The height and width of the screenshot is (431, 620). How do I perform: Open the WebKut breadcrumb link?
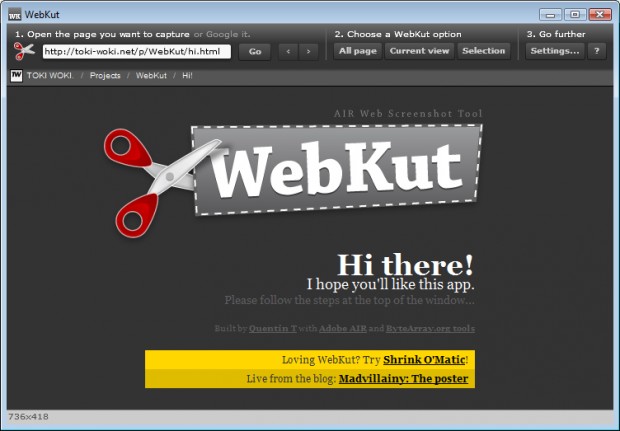(151, 76)
